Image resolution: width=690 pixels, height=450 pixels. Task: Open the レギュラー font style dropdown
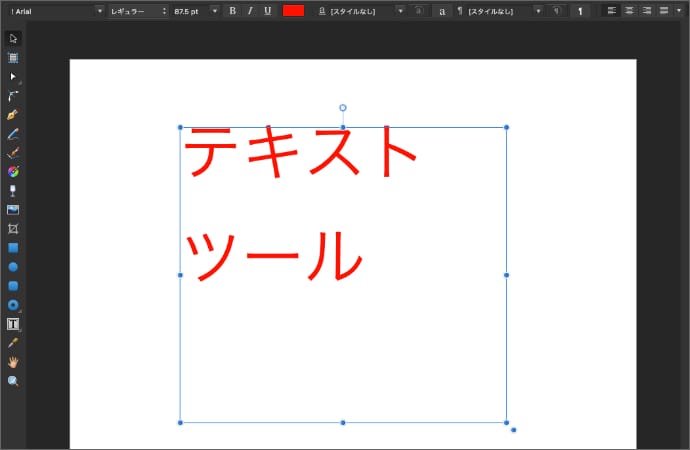tap(137, 10)
